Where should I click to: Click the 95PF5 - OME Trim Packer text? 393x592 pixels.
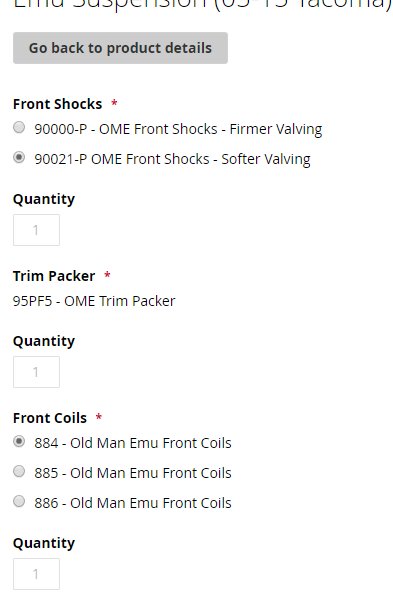pos(94,301)
